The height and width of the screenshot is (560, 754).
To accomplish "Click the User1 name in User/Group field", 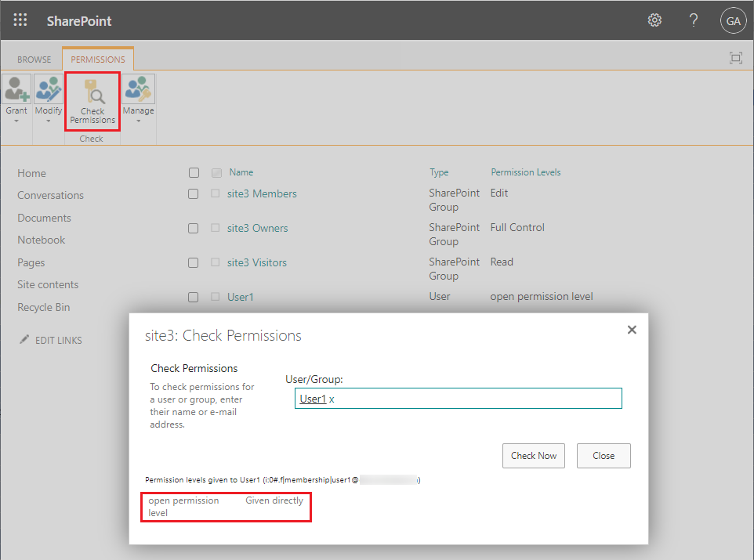I will (x=313, y=399).
